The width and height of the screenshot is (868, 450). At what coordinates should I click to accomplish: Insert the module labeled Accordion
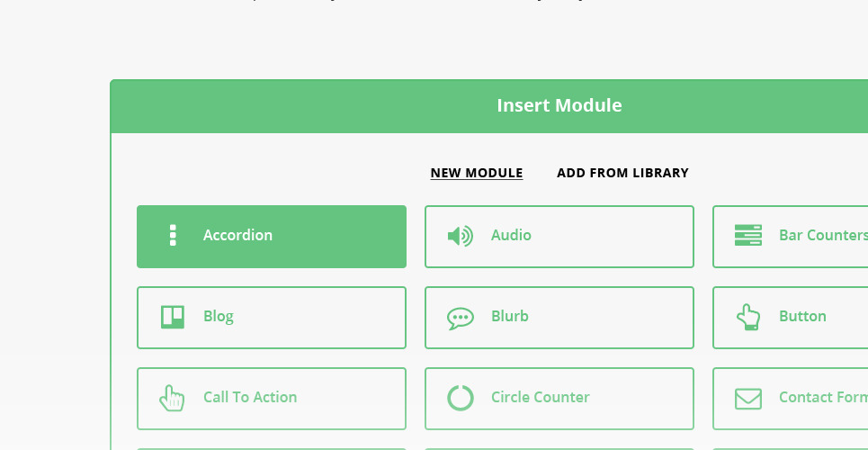pyautogui.click(x=237, y=236)
